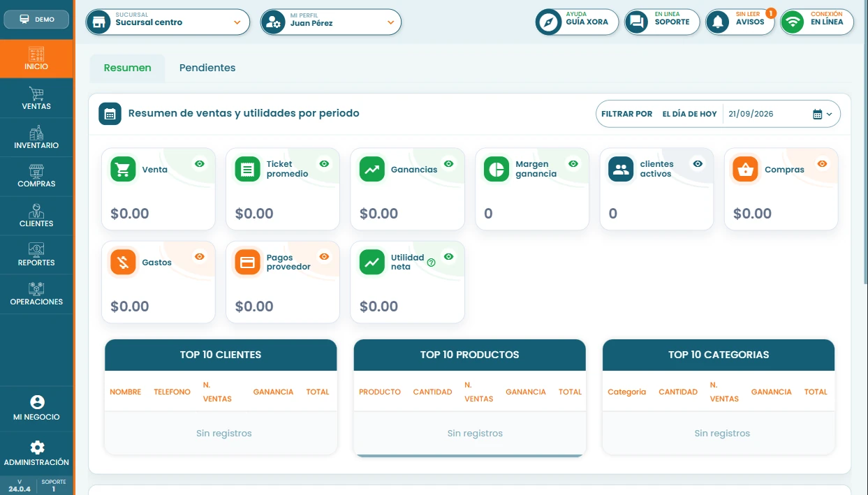868x495 pixels.
Task: Click the unread notices badge 1
Action: [771, 13]
